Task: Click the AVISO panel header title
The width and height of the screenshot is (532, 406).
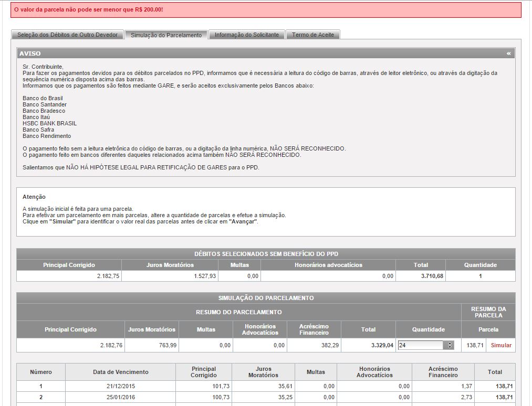Action: (x=30, y=54)
